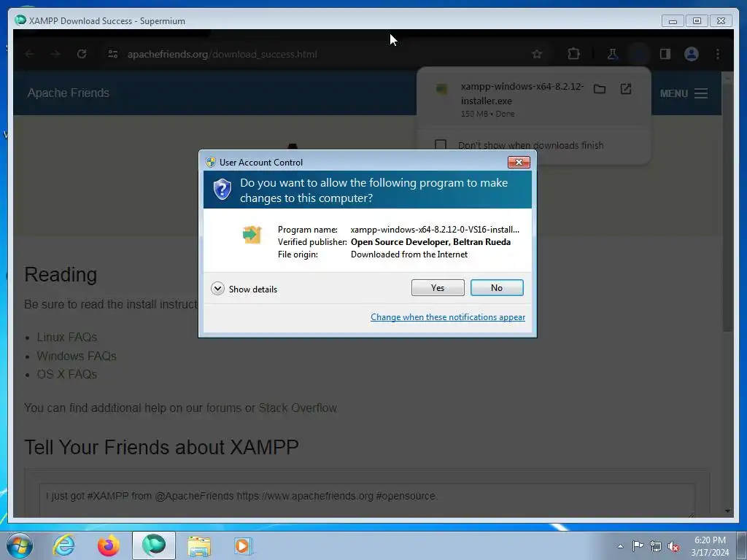Viewport: 747px width, 560px height.
Task: Click the Apache Friends site title
Action: (x=68, y=93)
